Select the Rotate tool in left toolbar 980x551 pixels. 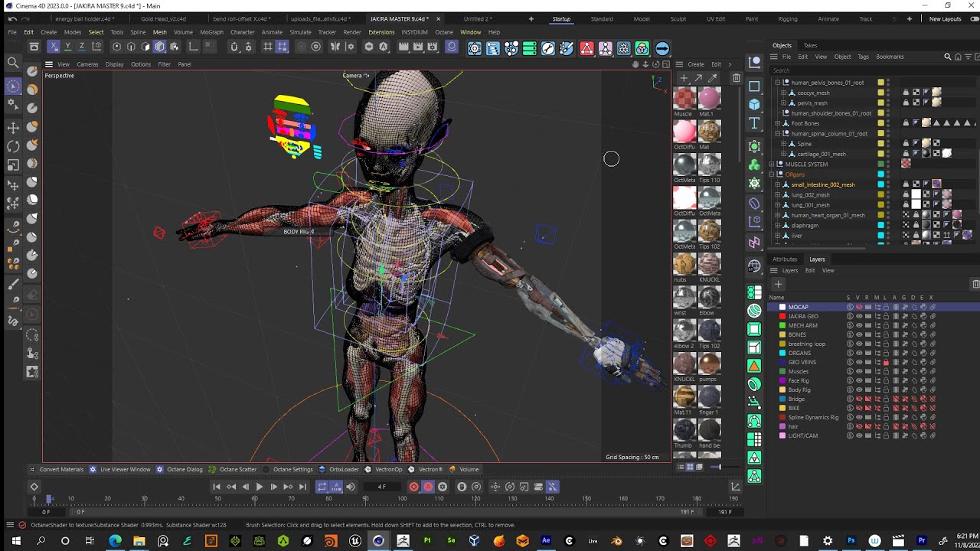tap(13, 146)
